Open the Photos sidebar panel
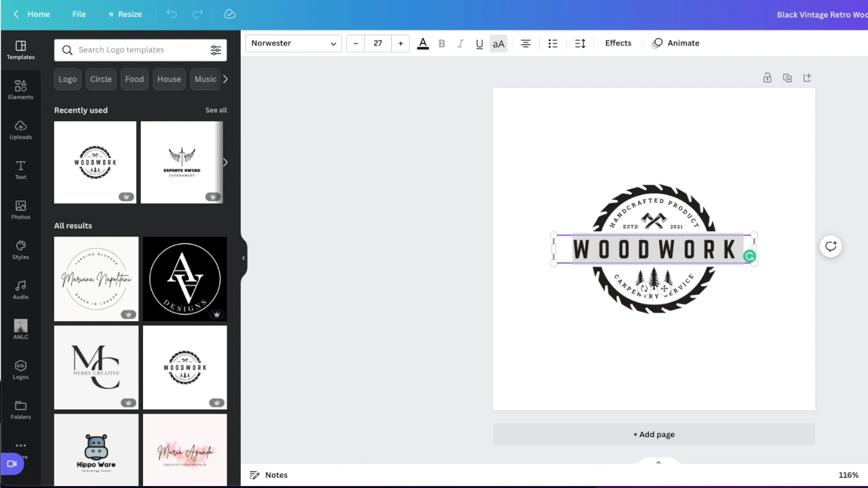 (x=20, y=210)
